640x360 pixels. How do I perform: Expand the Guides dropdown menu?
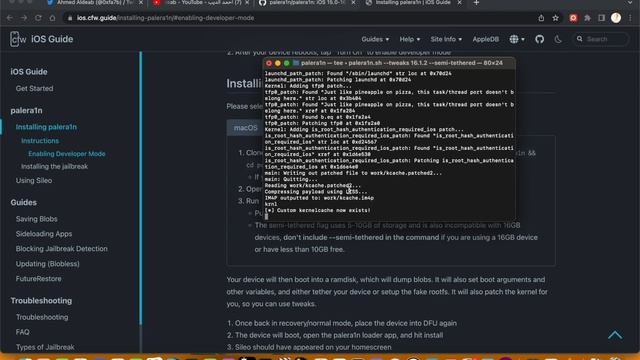tap(375, 39)
